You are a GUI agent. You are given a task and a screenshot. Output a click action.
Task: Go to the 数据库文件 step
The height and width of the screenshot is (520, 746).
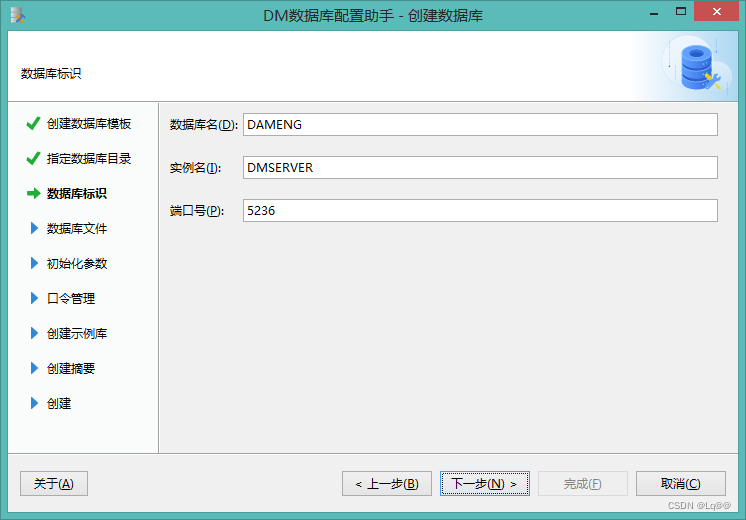[x=77, y=228]
